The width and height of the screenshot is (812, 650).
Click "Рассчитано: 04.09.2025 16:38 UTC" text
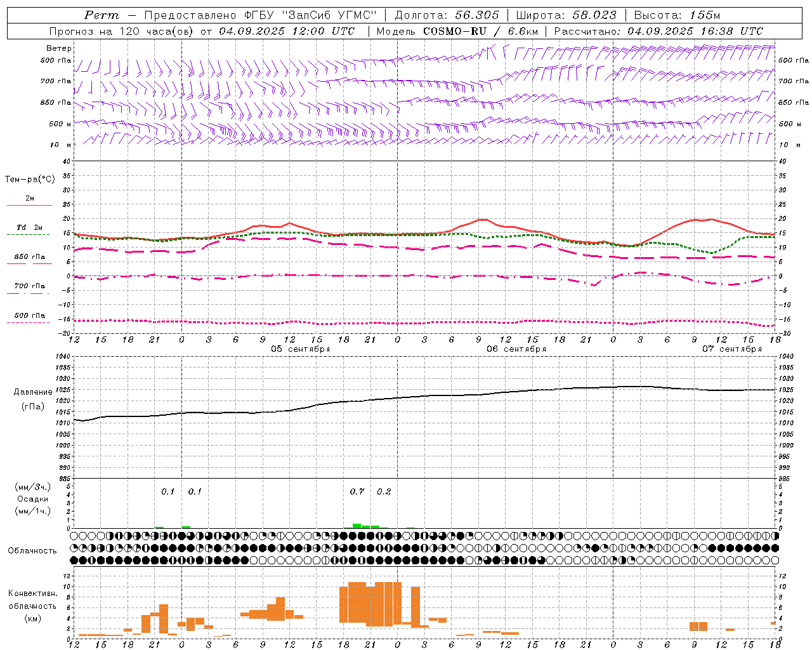658,31
